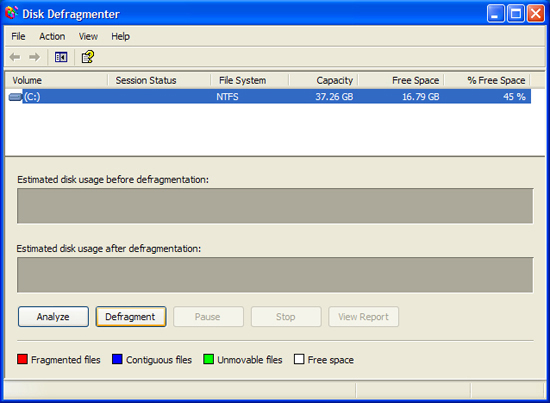Click the Free space legend label
Viewport: 550px width, 403px height.
click(x=330, y=360)
